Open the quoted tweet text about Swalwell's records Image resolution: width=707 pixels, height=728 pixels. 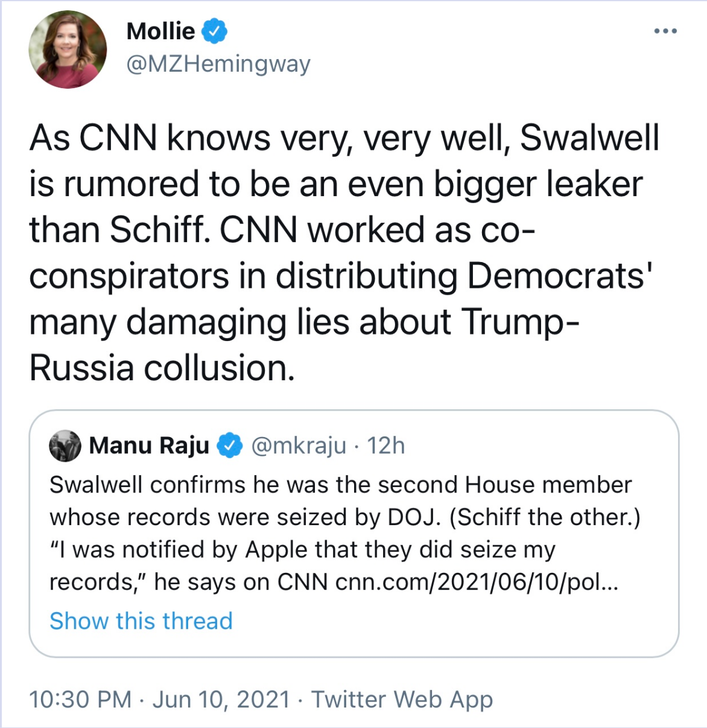click(x=345, y=534)
